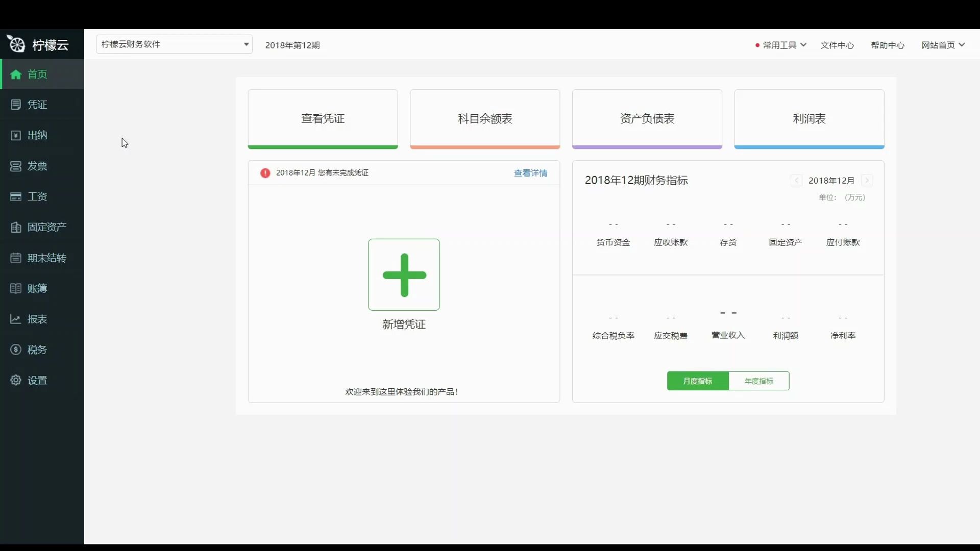Open 帮助中心 in the top bar
Image resolution: width=980 pixels, height=551 pixels.
pos(888,45)
